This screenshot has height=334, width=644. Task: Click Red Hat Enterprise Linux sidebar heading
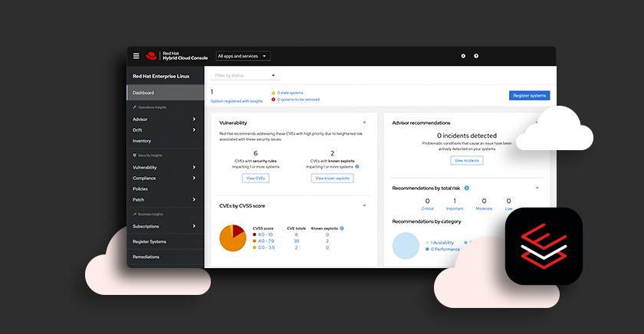tap(161, 77)
